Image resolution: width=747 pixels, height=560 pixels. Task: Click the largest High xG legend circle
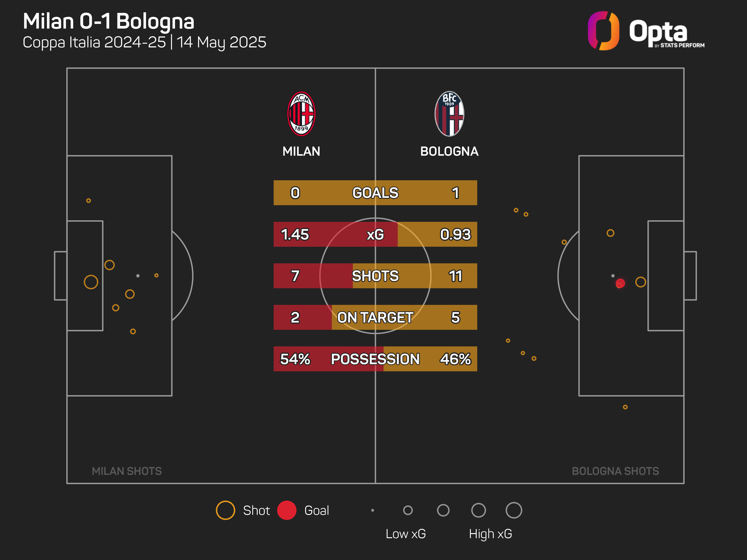point(514,510)
